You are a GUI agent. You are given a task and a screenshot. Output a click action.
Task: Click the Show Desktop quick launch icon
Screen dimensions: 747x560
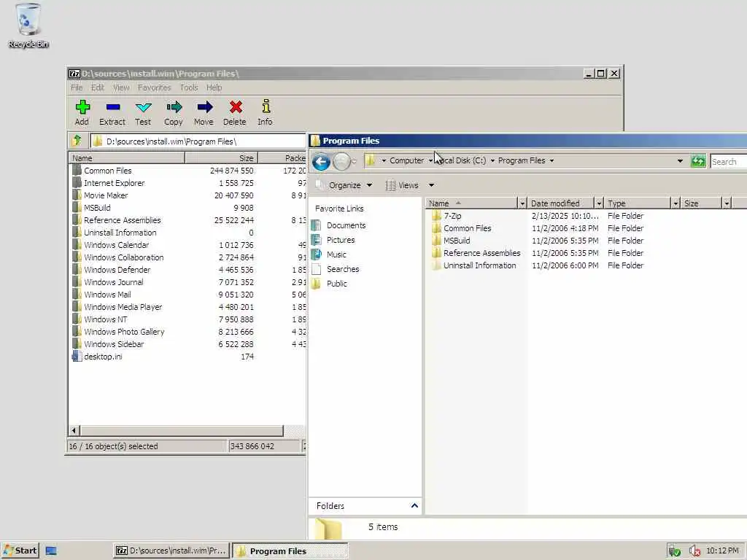click(51, 551)
